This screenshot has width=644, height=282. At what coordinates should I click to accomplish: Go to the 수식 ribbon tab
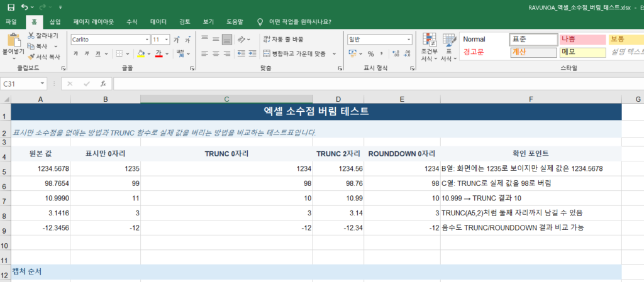click(132, 22)
